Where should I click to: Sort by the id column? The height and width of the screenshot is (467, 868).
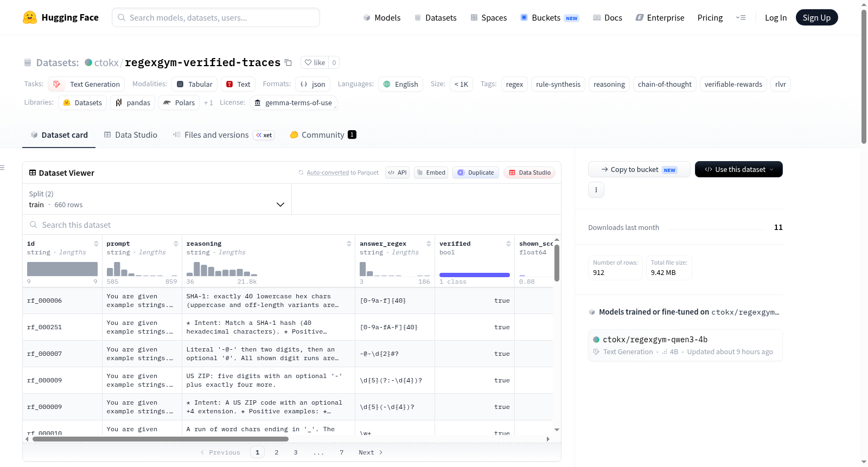(x=96, y=244)
